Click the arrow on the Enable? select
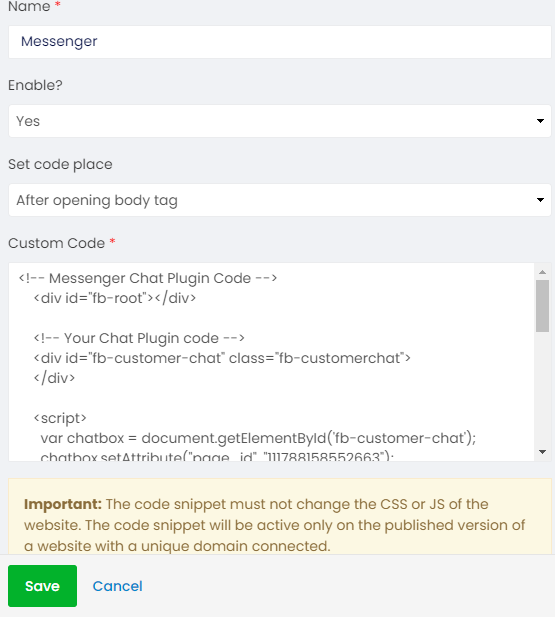Viewport: 555px width, 617px height. click(x=540, y=121)
